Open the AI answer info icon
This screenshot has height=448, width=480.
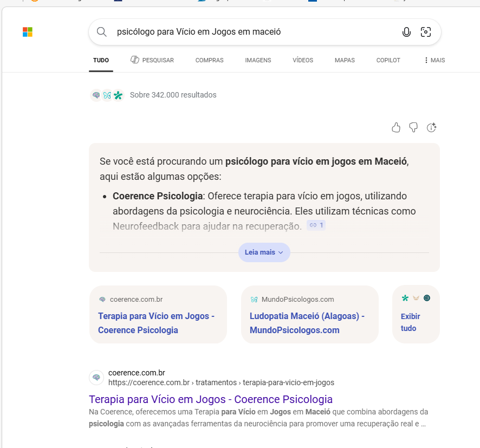point(431,127)
